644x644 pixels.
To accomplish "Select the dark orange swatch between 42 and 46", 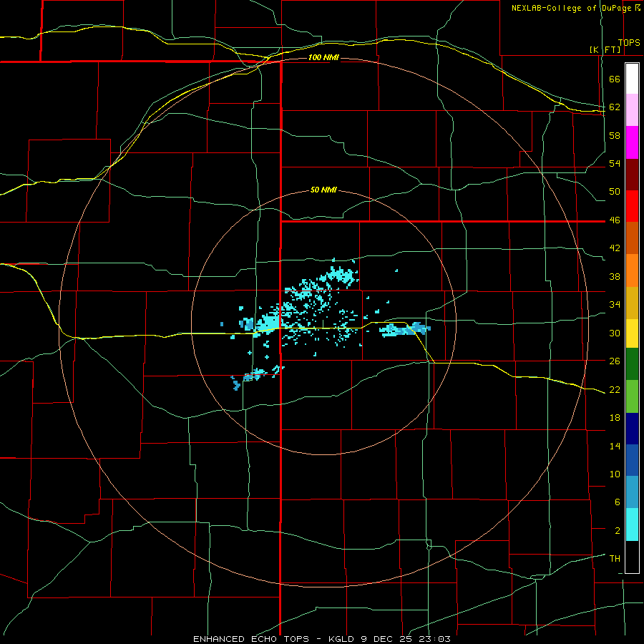I will (632, 238).
